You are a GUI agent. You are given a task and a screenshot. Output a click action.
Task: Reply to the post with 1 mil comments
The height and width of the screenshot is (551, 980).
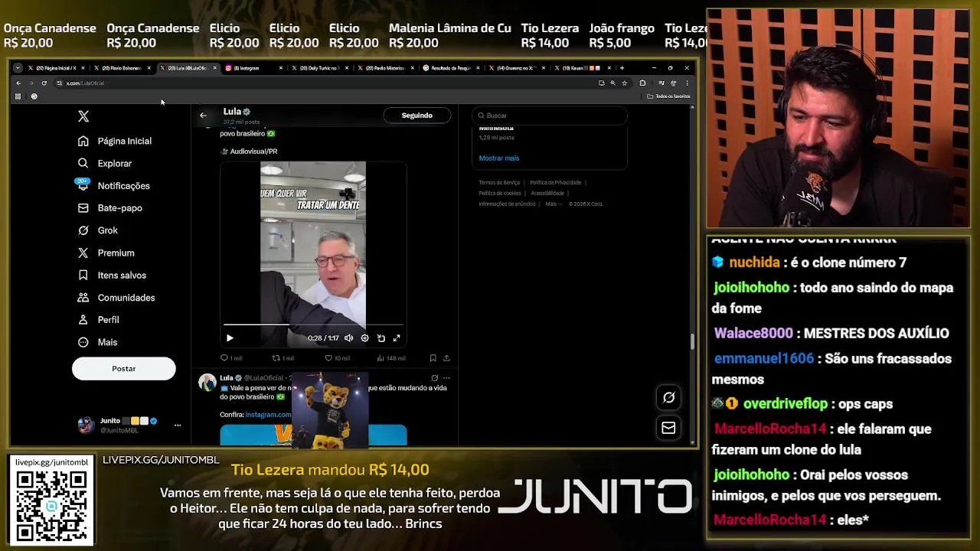(230, 358)
